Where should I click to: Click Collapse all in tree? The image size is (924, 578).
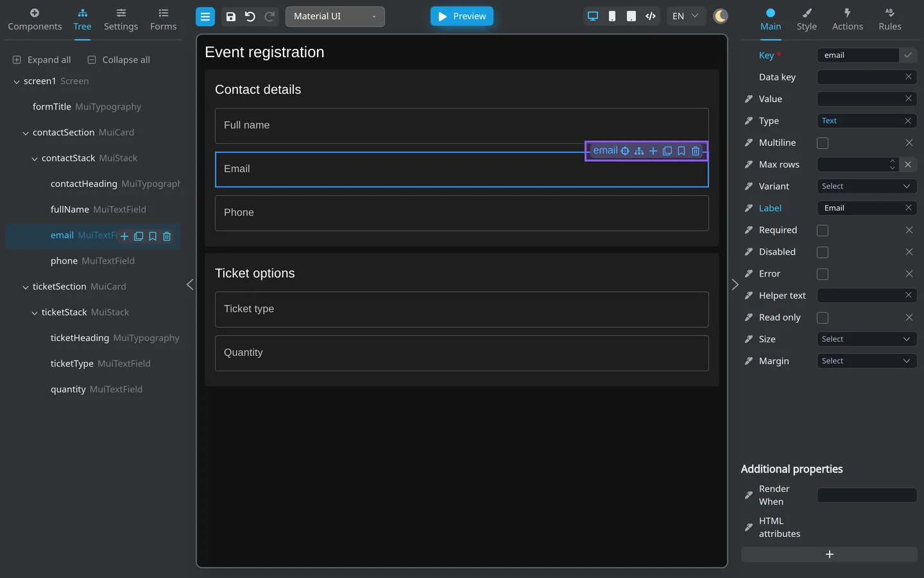(x=119, y=60)
